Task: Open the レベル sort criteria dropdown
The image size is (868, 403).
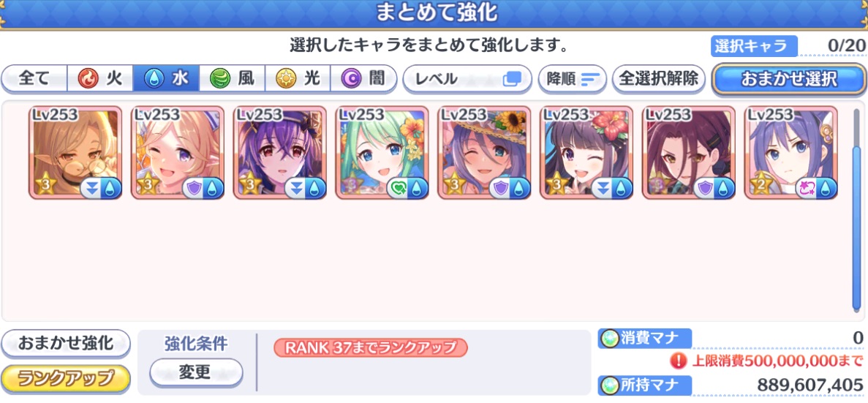Action: [467, 78]
